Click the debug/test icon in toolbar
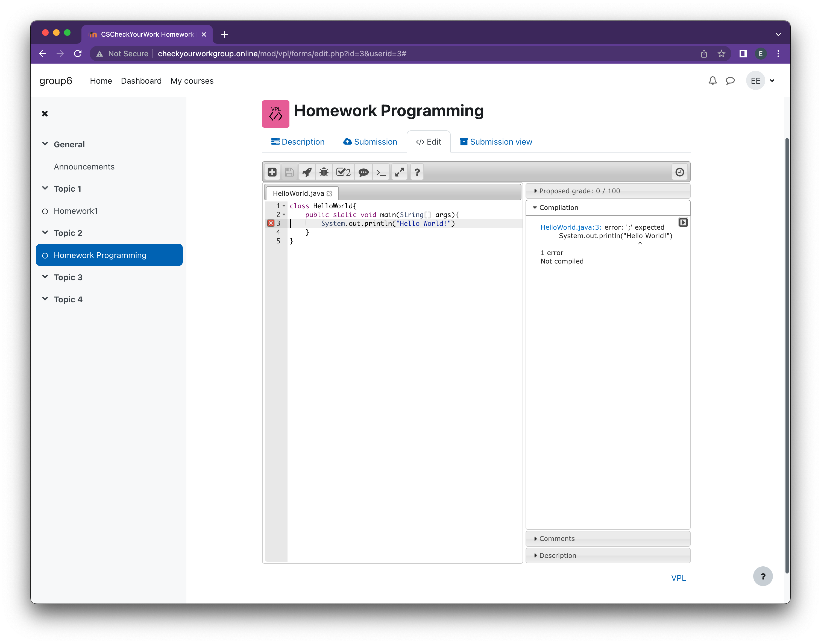This screenshot has width=821, height=644. 324,172
